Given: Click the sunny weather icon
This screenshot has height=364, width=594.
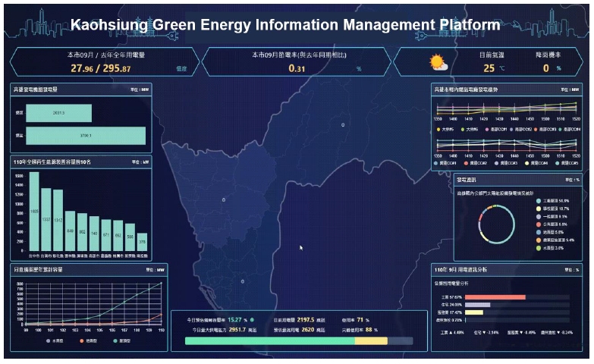Looking at the screenshot, I should (438, 62).
